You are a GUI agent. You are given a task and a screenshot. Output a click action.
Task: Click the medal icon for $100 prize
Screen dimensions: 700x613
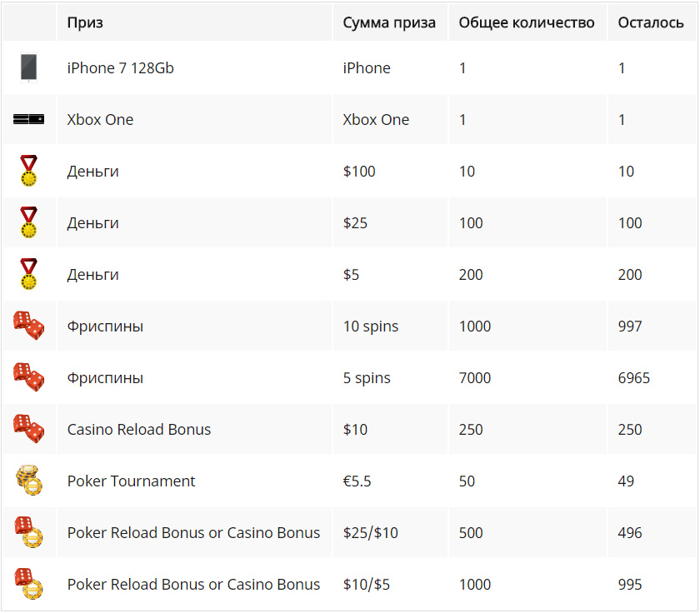[x=29, y=171]
